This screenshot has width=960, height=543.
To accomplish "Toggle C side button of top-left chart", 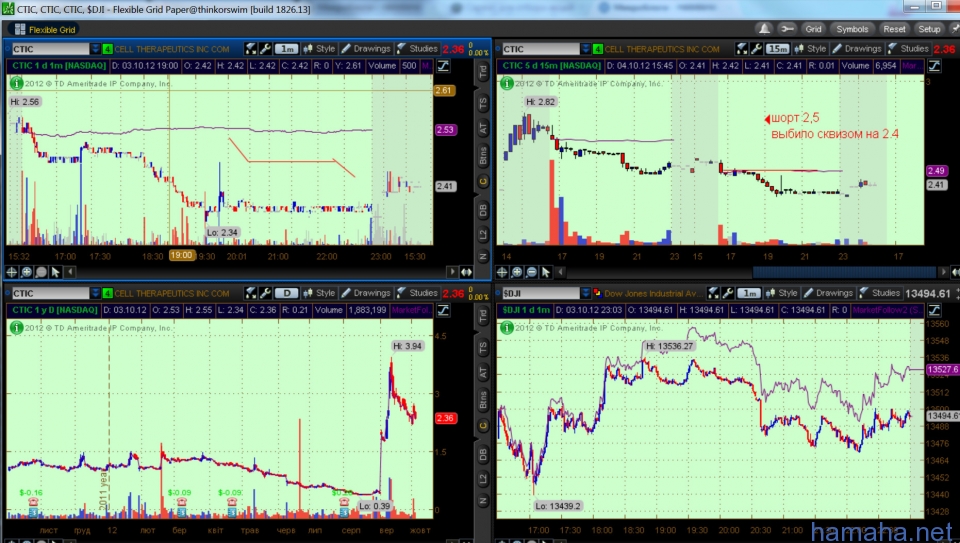I will tap(483, 182).
